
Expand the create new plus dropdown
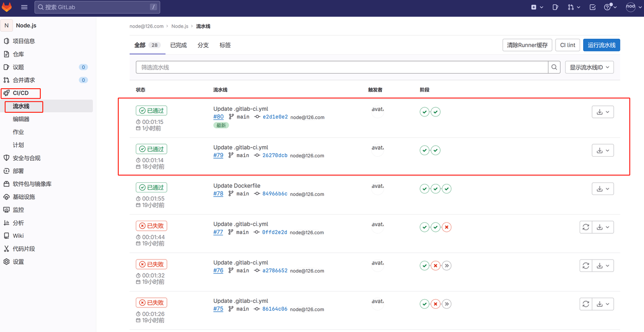[x=537, y=8]
